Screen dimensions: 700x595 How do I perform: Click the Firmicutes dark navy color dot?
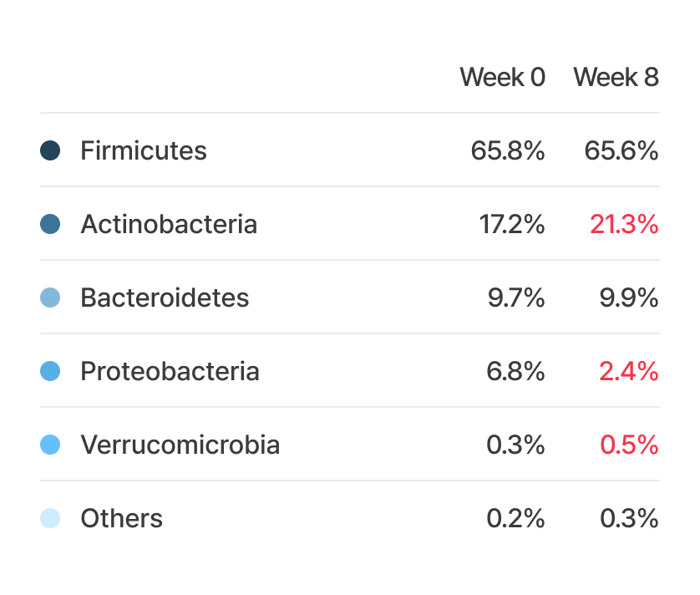point(50,150)
